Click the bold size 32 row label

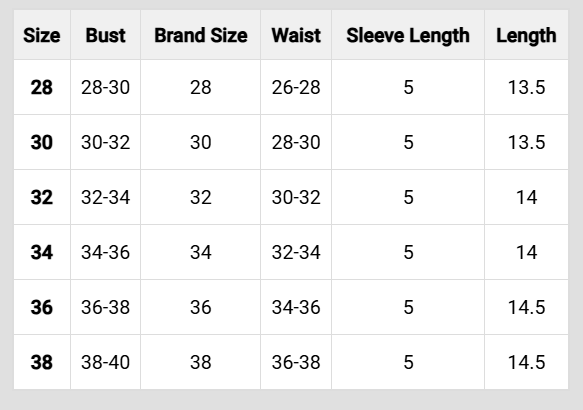[x=42, y=197]
